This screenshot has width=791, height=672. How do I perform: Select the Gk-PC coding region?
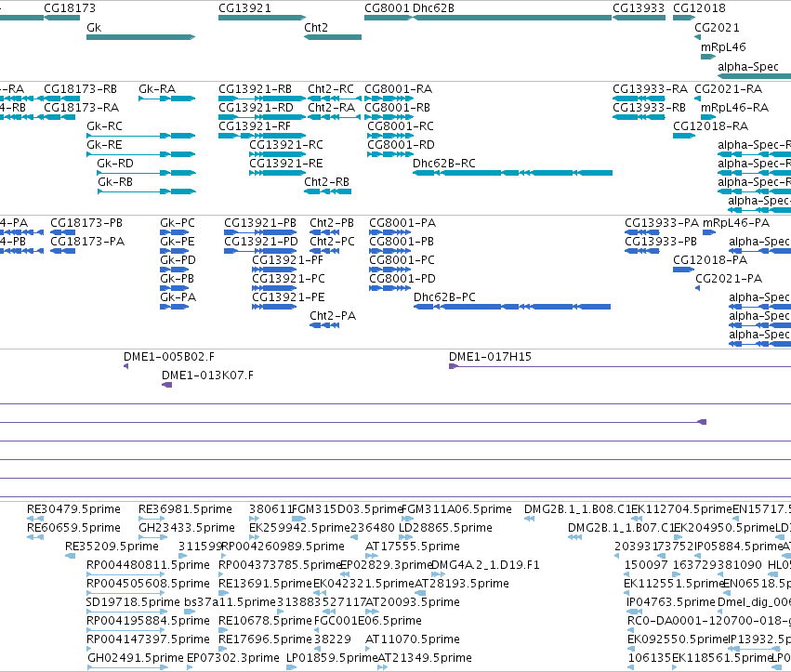click(174, 232)
